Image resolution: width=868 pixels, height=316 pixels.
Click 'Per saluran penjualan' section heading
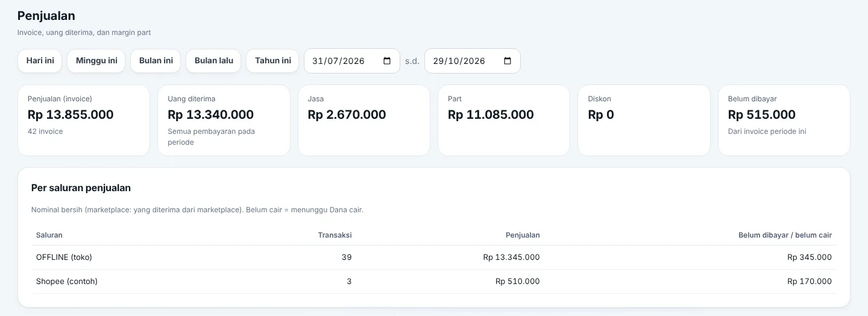[x=81, y=188]
